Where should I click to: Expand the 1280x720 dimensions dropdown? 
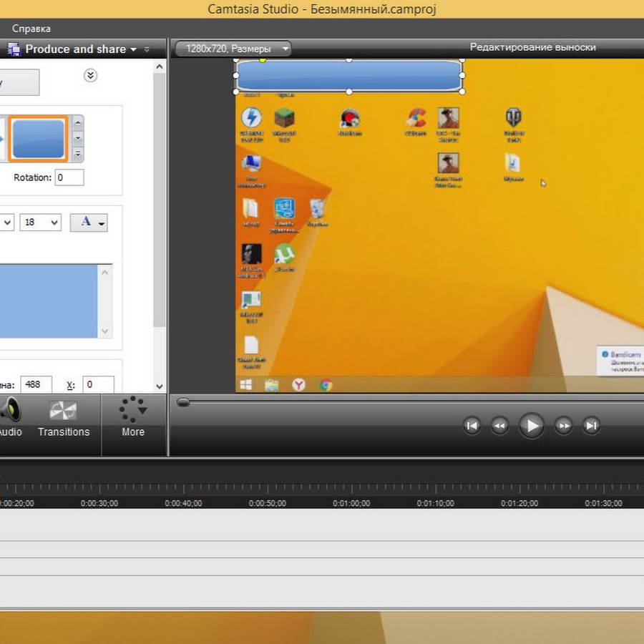233,49
